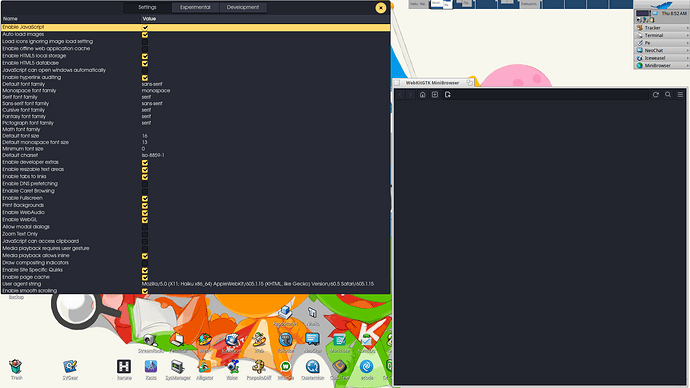Launch the Xaos desktop icon
This screenshot has height=388, width=690.
click(x=151, y=370)
